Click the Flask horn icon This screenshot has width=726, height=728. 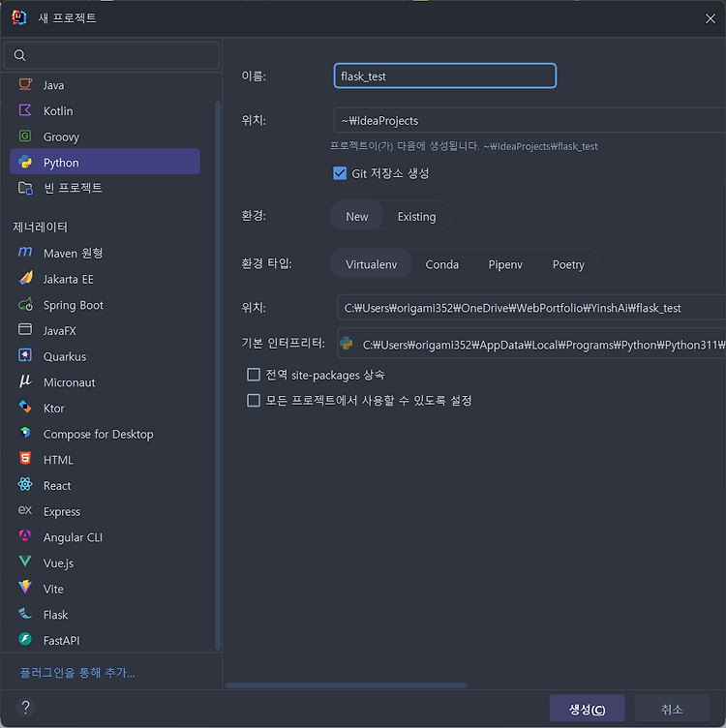pos(25,614)
